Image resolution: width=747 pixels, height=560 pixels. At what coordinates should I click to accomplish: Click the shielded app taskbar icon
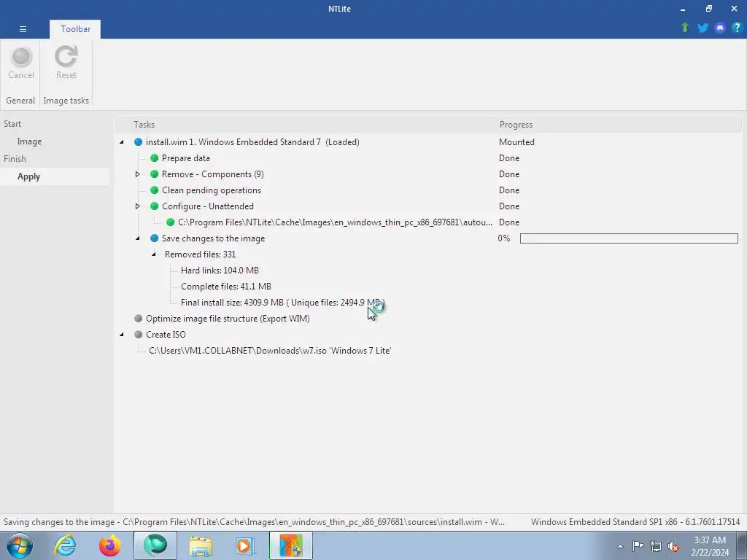(x=291, y=545)
